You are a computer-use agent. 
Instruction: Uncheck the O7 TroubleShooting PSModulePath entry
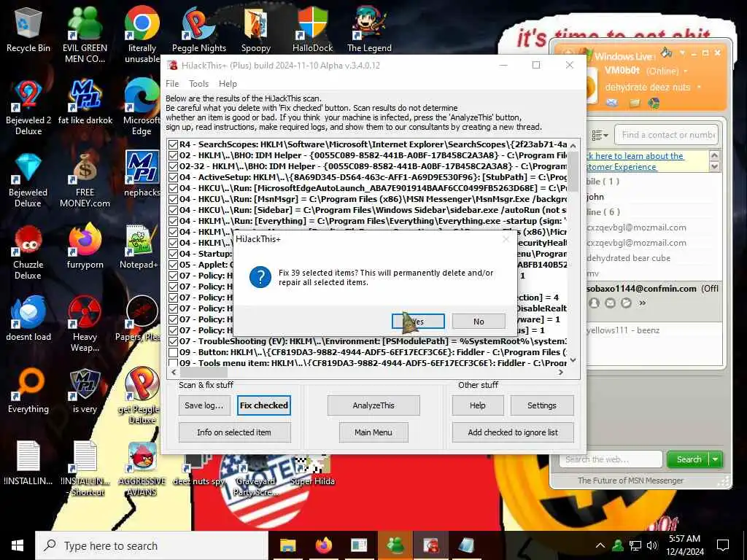[x=173, y=342]
